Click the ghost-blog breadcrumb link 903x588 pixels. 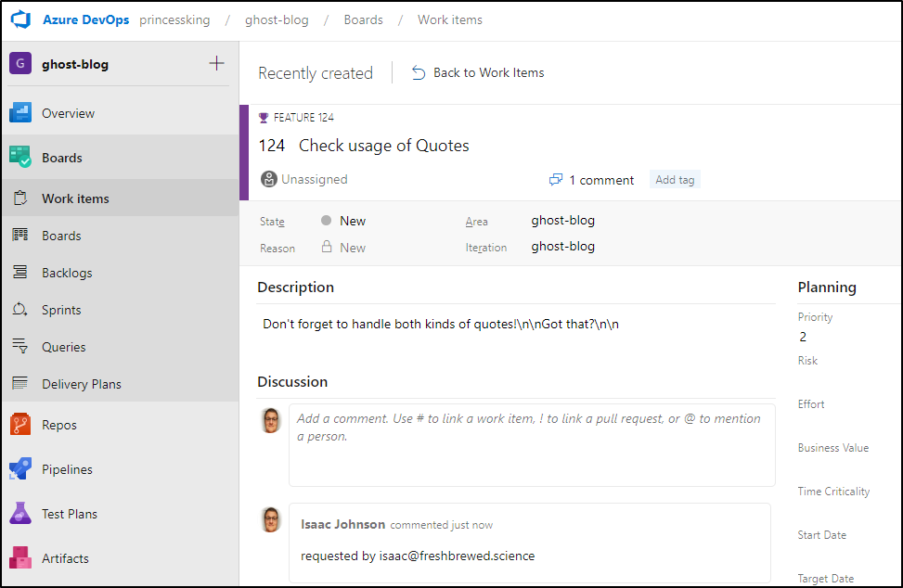point(277,19)
